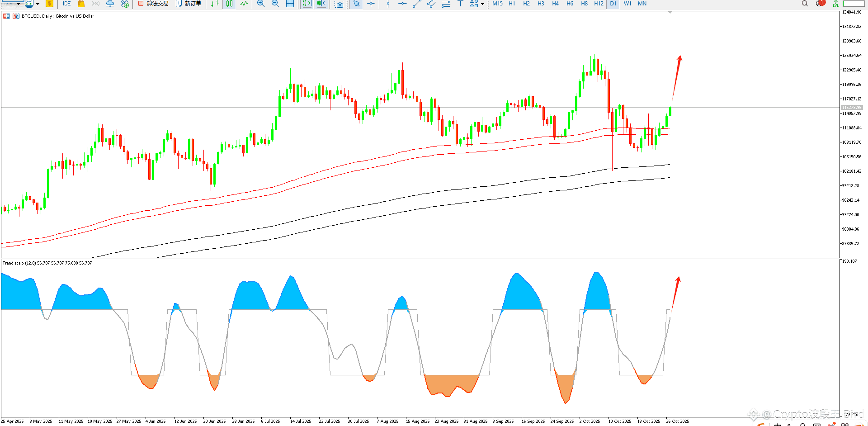Screen dimensions: 868x426
Task: Click the globe with green plus icon
Action: pos(125,4)
